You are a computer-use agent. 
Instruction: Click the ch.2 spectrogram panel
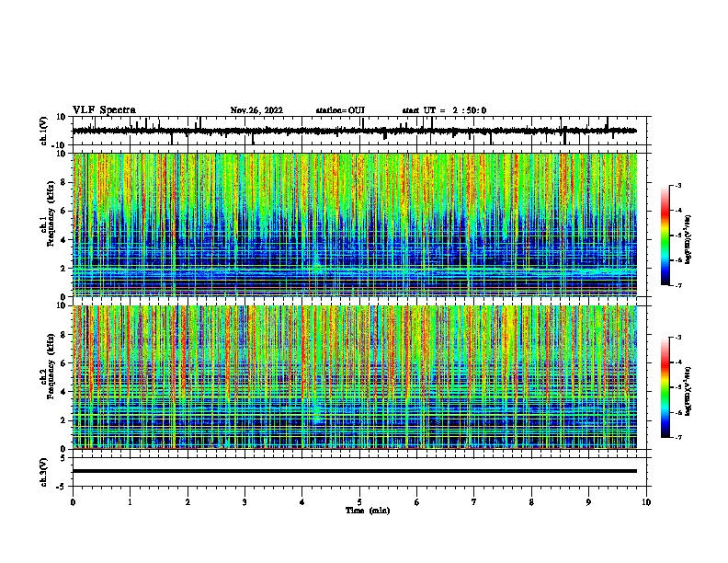point(355,377)
